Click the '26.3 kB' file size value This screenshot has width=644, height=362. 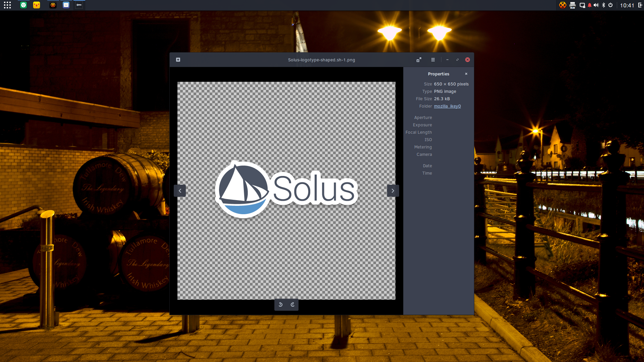point(442,99)
